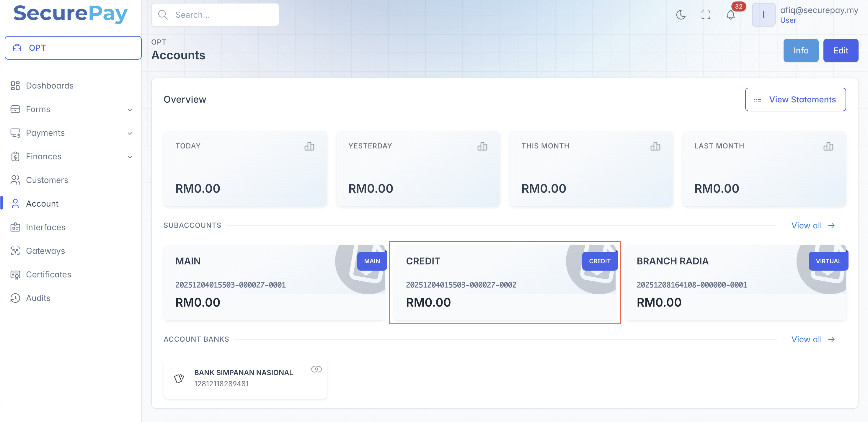Click chart icon on THIS MONTH card

(x=655, y=146)
